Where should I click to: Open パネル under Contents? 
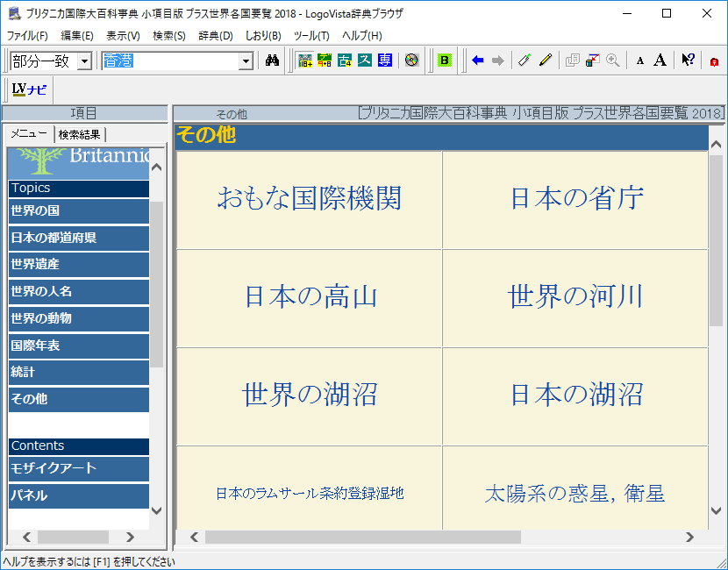pyautogui.click(x=79, y=495)
